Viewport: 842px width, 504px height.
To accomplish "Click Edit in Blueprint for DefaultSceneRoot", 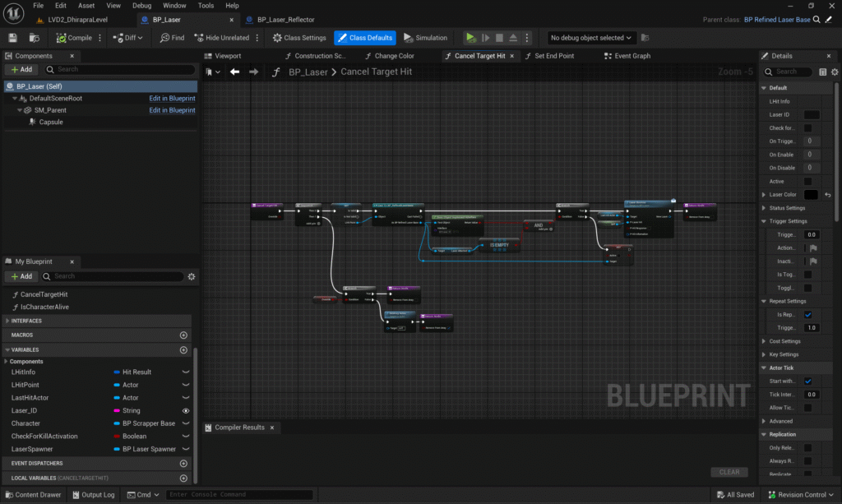I will [172, 98].
